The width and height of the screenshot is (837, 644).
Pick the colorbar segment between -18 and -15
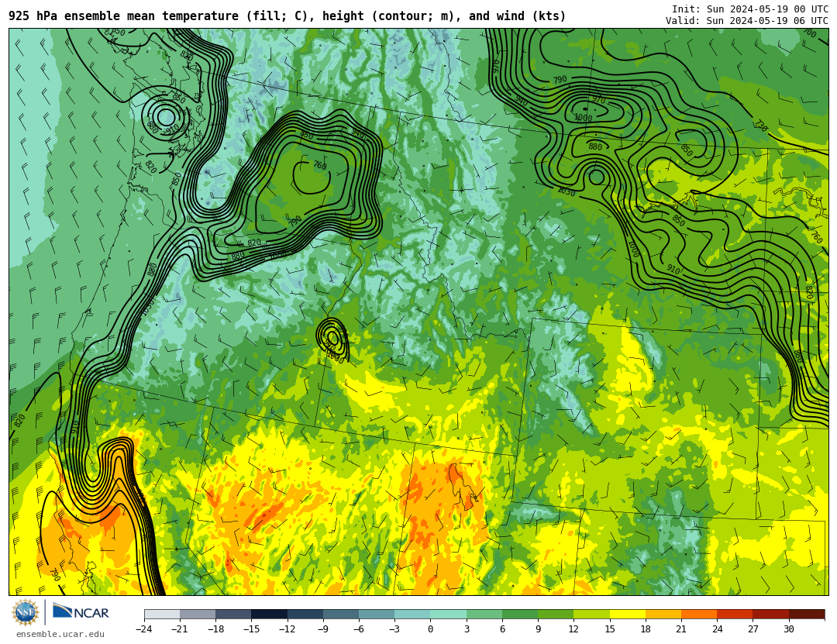[x=234, y=614]
